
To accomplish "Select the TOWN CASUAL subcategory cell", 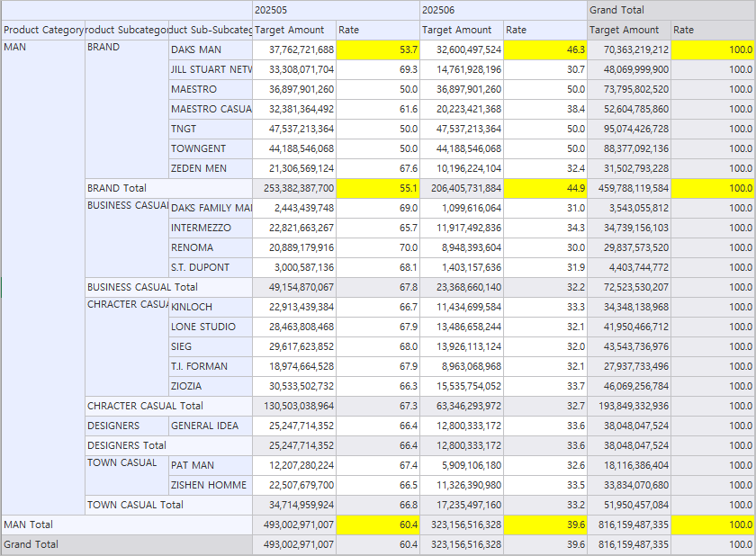I will tap(127, 474).
